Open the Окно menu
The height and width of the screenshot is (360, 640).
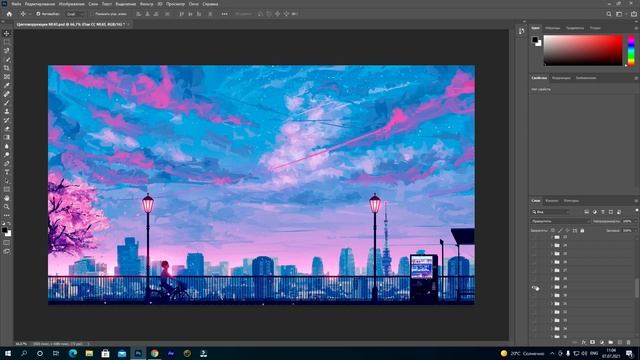(x=193, y=4)
